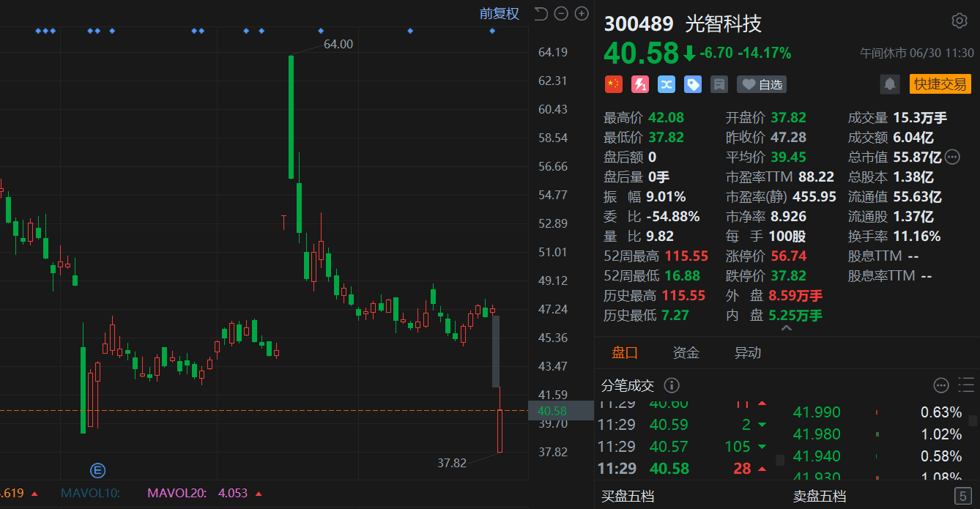980x509 pixels.
Task: Click the price alert bell icon
Action: click(890, 84)
